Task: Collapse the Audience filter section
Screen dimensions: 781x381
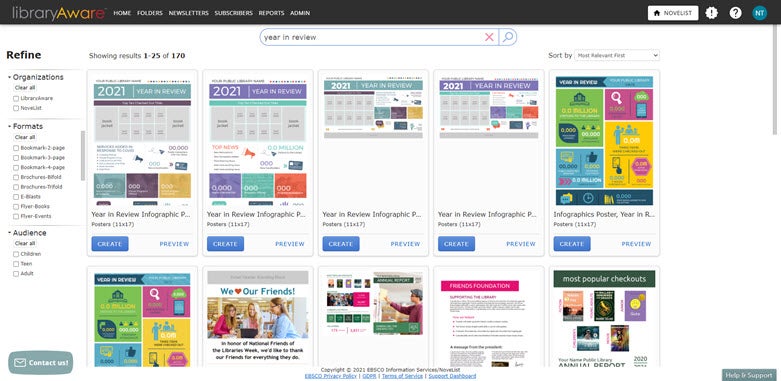Action: (9, 233)
